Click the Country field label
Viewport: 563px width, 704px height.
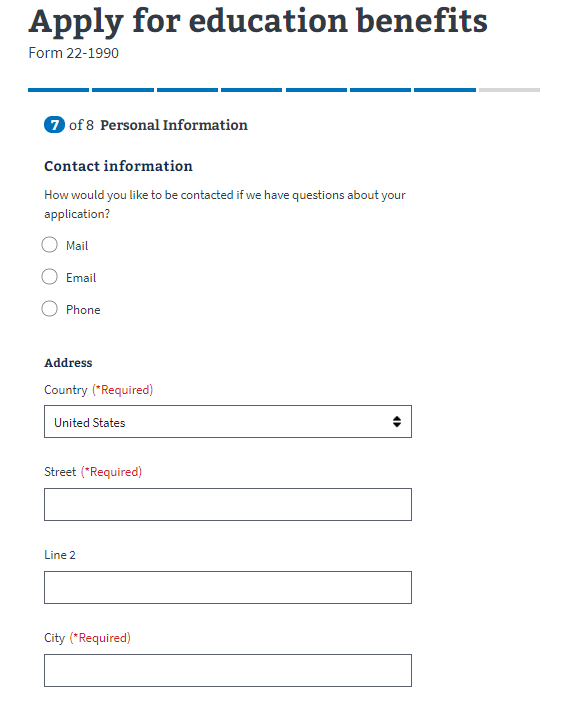click(66, 390)
